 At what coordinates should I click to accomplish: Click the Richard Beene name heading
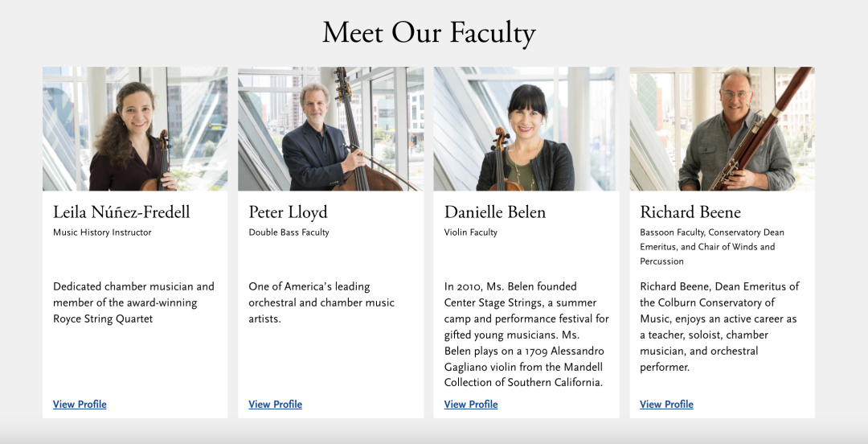tap(690, 212)
